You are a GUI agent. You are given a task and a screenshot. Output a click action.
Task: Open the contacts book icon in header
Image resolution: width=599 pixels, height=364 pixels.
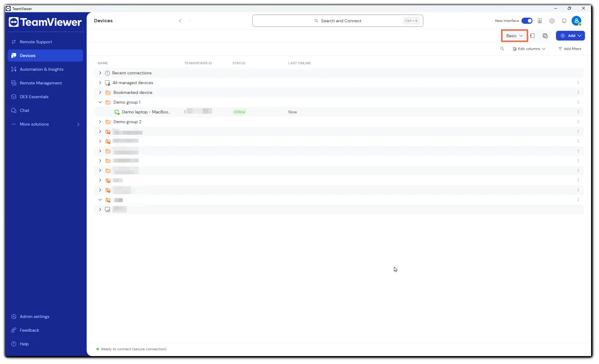tap(540, 21)
